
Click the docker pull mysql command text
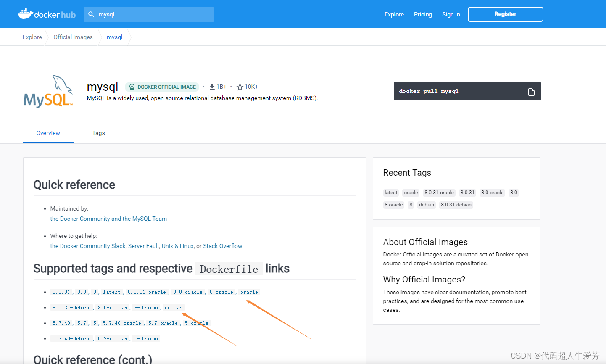point(429,91)
